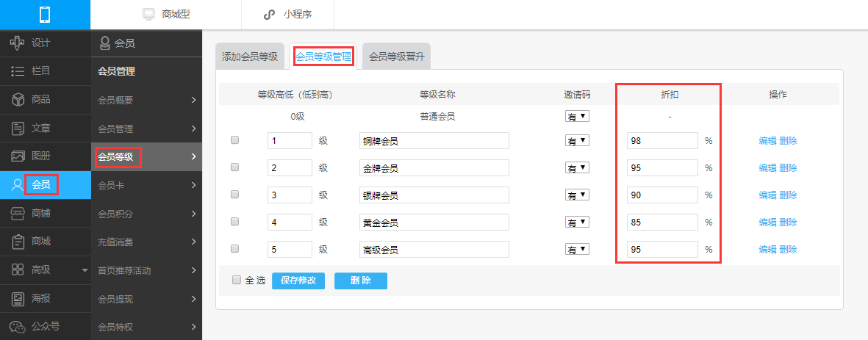Click the 设计 design tools icon
The image size is (868, 340).
tap(18, 43)
